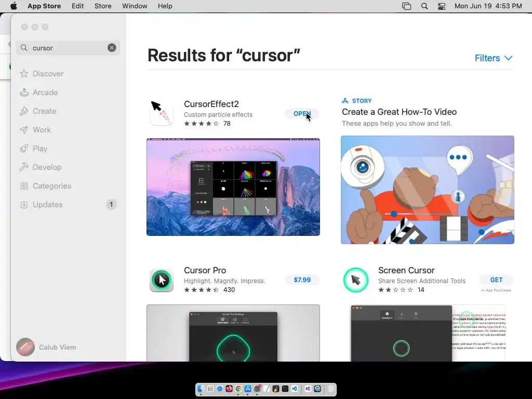Viewport: 532px width, 399px height.
Task: Browse Categories in the sidebar
Action: [51, 186]
